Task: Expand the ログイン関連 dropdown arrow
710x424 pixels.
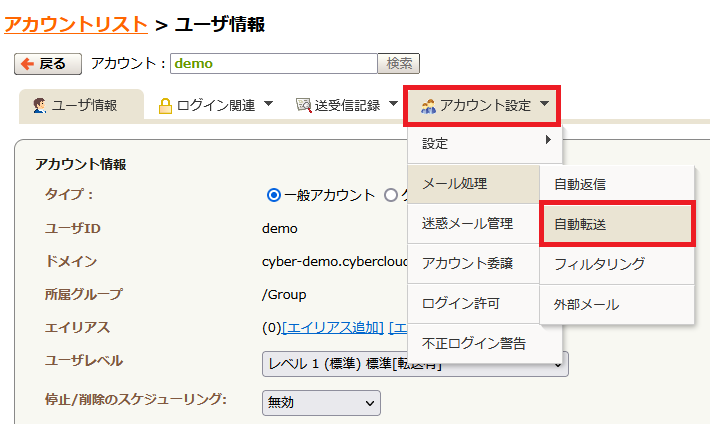Action: tap(268, 104)
